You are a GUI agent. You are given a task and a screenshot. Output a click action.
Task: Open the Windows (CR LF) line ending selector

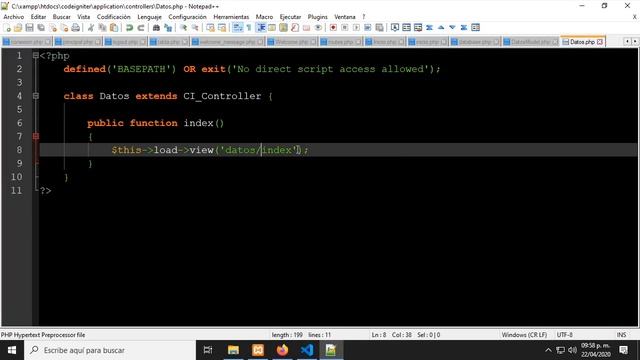click(x=524, y=335)
